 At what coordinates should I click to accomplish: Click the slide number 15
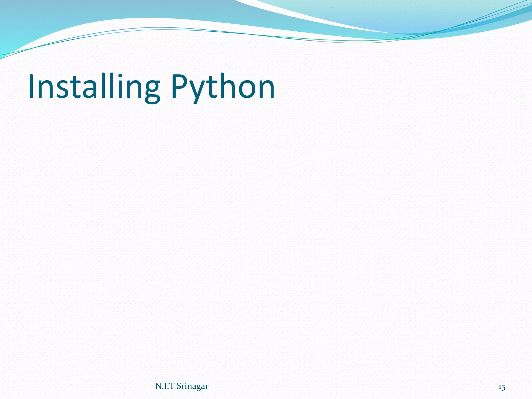tap(502, 387)
